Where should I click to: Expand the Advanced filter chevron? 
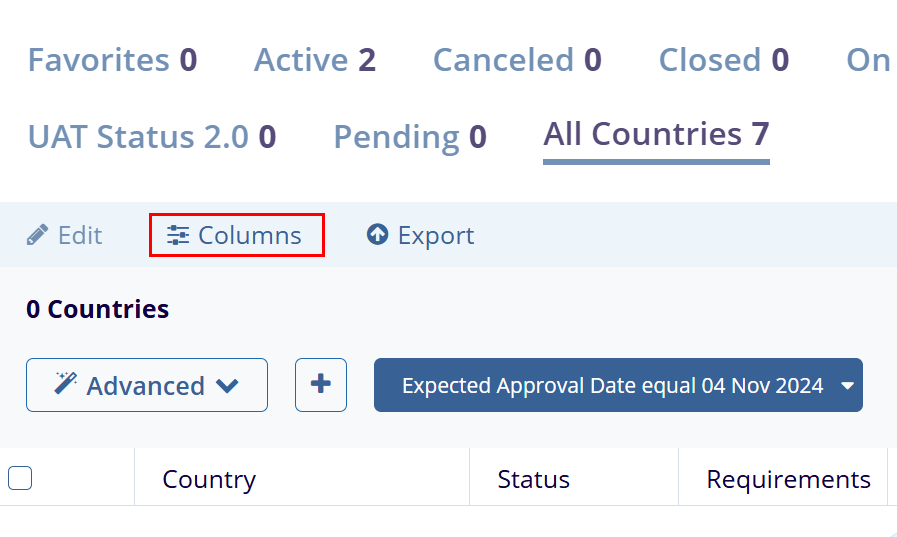pos(228,386)
